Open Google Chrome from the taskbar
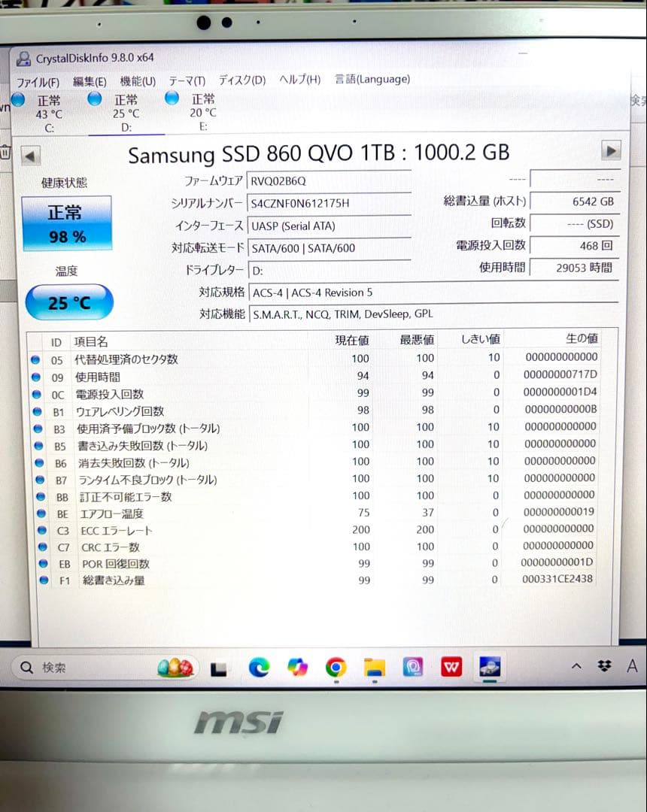This screenshot has height=812, width=647. (336, 667)
